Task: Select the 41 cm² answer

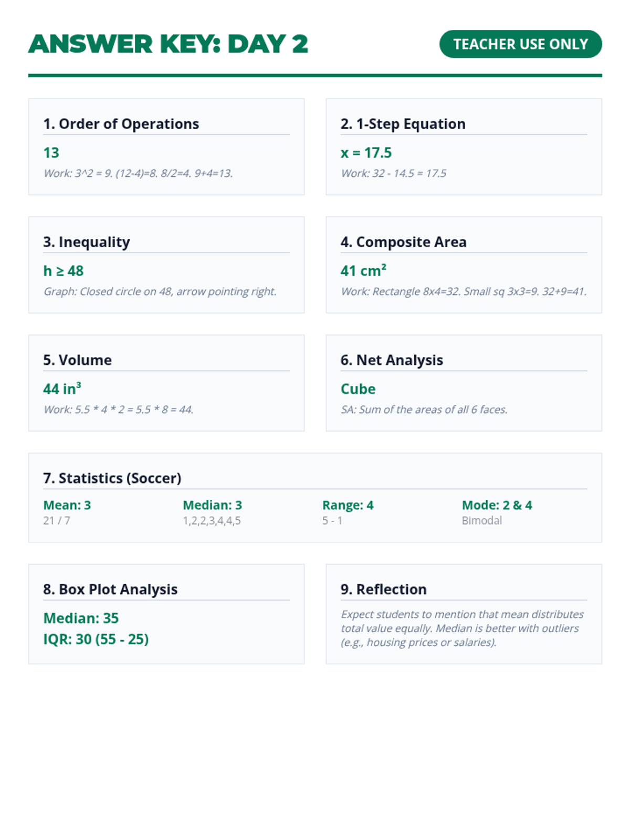Action: point(363,271)
